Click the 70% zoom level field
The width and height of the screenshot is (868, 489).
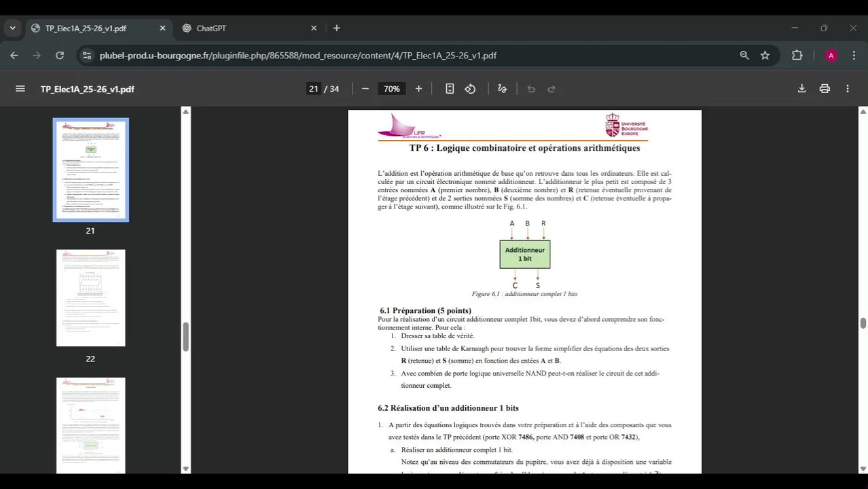[392, 89]
